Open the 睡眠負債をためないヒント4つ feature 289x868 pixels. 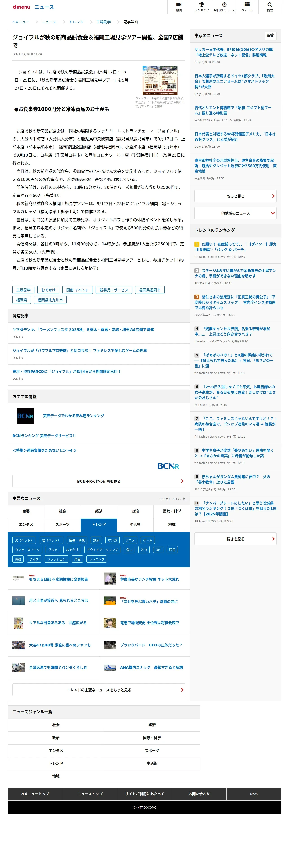click(x=44, y=450)
